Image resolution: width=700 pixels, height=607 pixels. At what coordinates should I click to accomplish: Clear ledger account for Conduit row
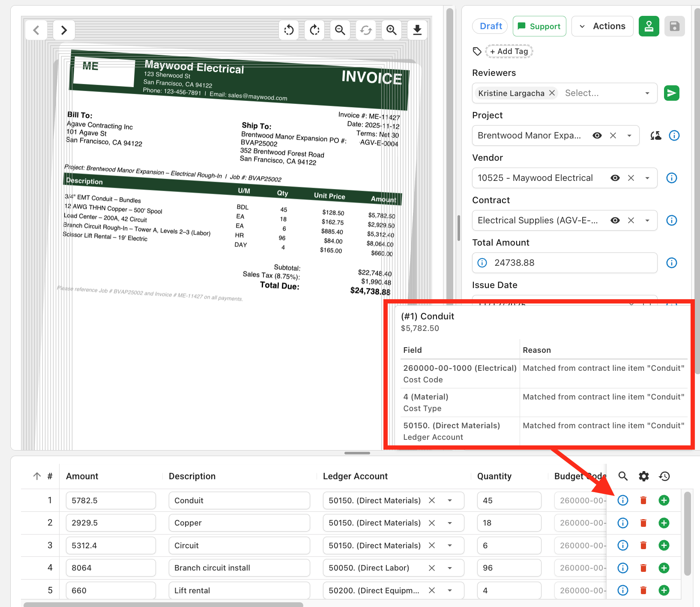[432, 500]
